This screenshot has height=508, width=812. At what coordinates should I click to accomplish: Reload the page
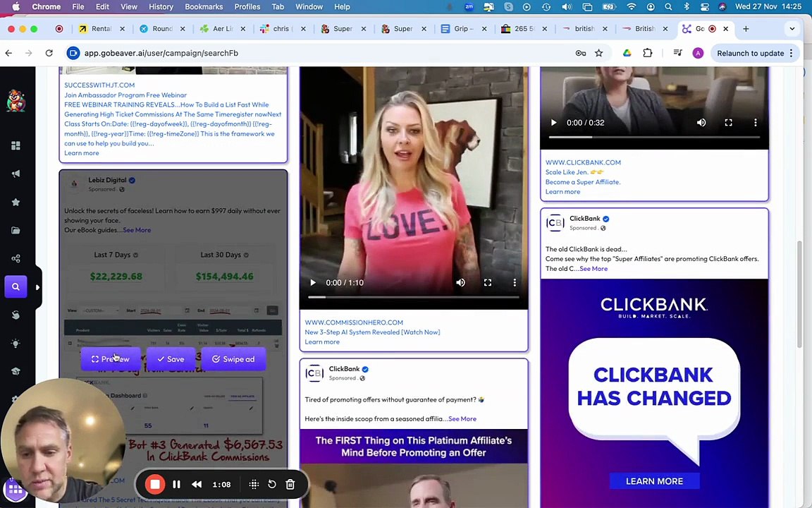[x=49, y=53]
